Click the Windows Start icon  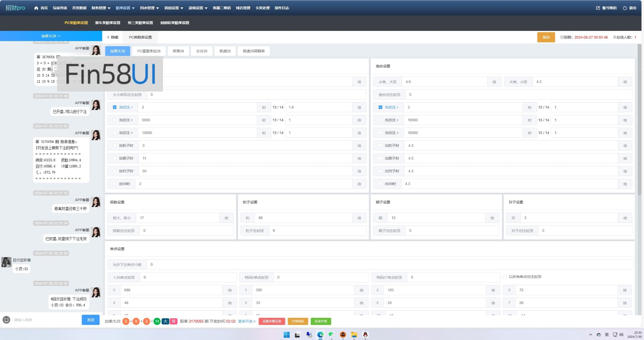point(287,335)
